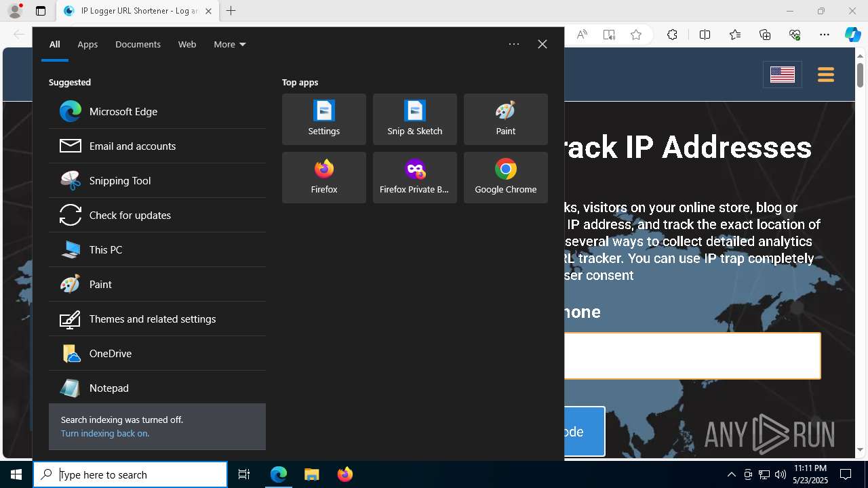Close the IP Logger tab
Viewport: 868px width, 488px height.
(x=208, y=11)
